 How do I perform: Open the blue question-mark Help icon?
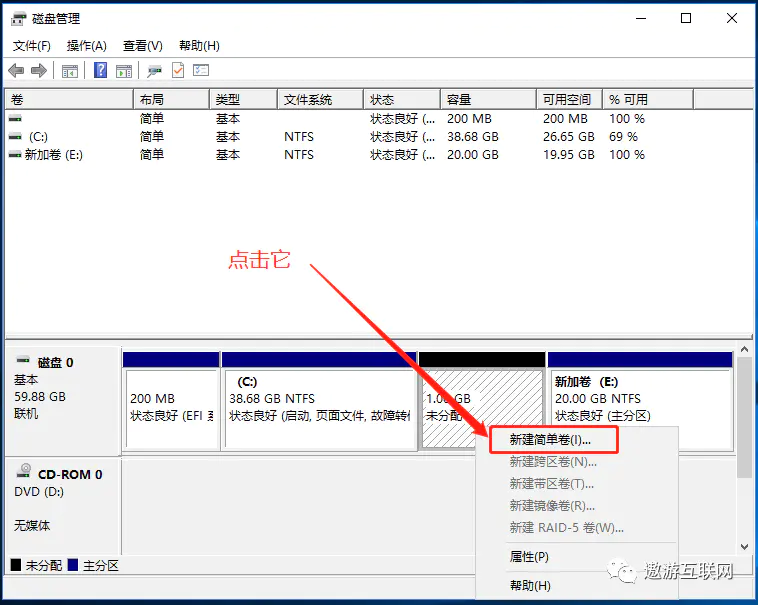(100, 71)
